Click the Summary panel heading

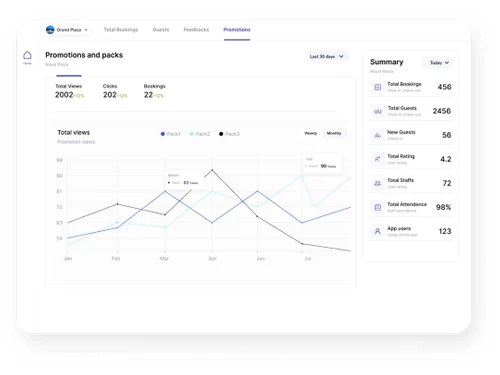(387, 62)
